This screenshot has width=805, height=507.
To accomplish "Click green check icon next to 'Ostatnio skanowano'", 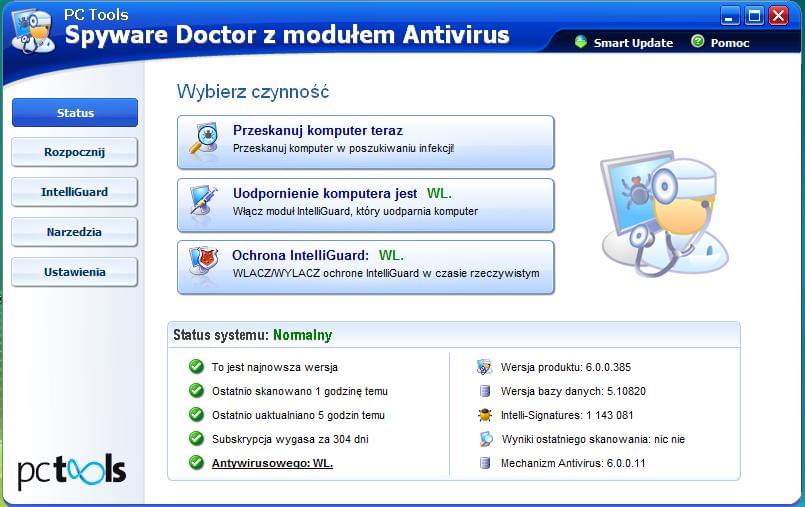I will pos(196,391).
